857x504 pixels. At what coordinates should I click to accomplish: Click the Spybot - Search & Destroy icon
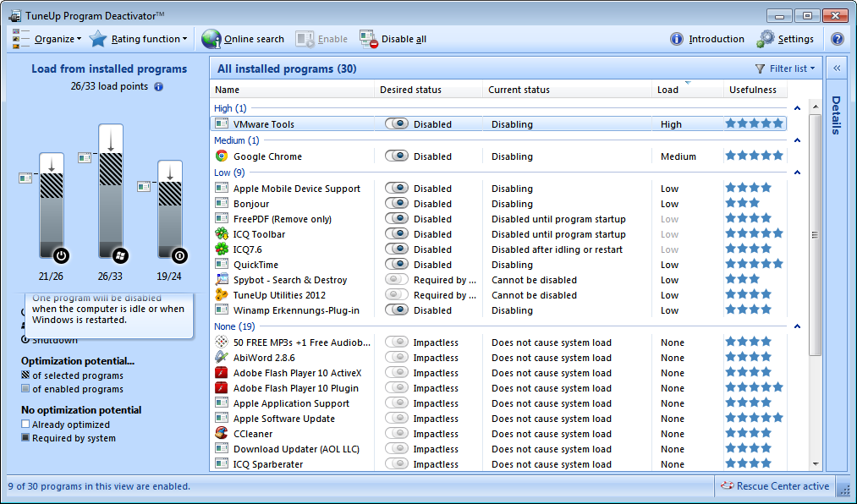[x=222, y=280]
